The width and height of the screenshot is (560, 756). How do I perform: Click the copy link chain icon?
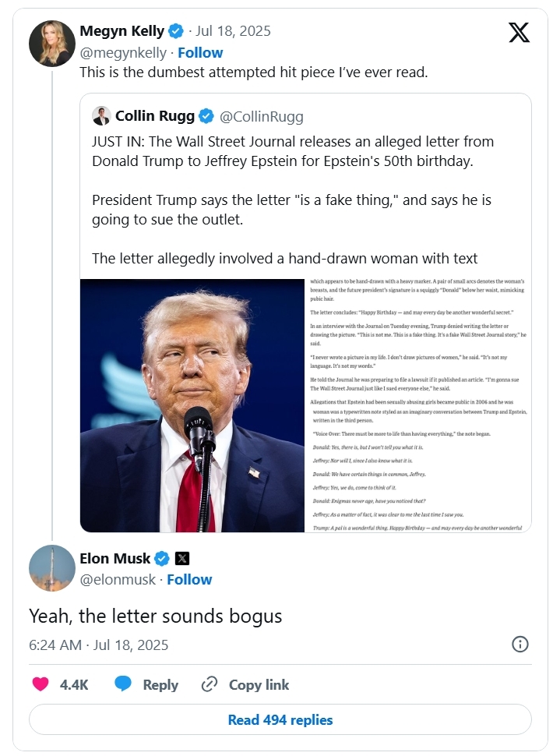click(x=210, y=684)
